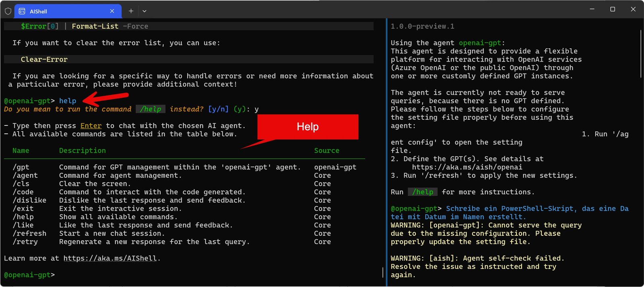Open the https://aka.ms/aish/openai link
Viewport: 644px width, 287px height.
[x=467, y=167]
